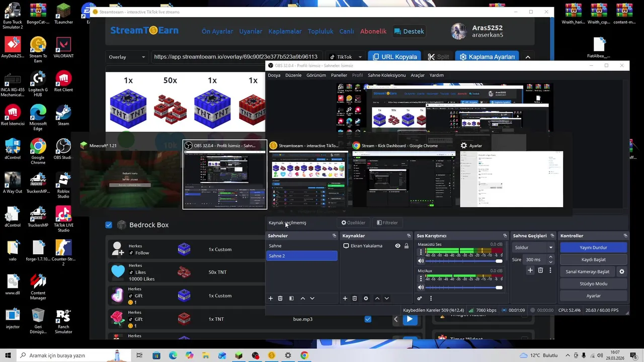The height and width of the screenshot is (362, 644).
Task: Undock the Ses Karıştırıcı panel
Action: click(x=505, y=236)
